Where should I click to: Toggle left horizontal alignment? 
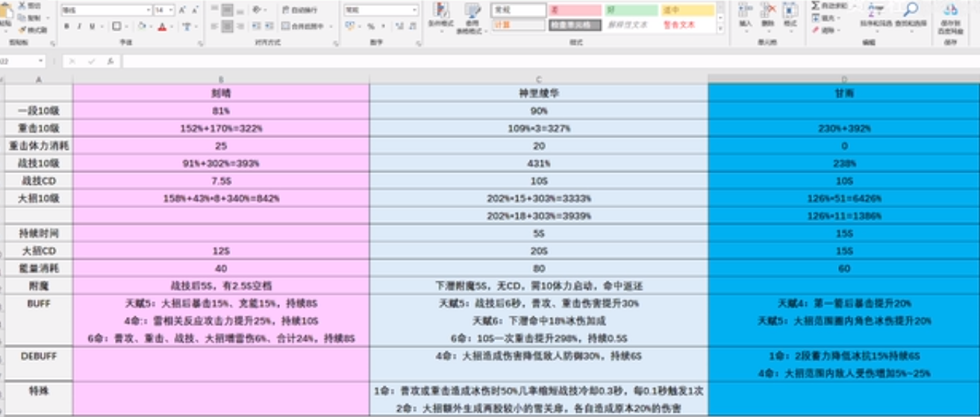(215, 26)
